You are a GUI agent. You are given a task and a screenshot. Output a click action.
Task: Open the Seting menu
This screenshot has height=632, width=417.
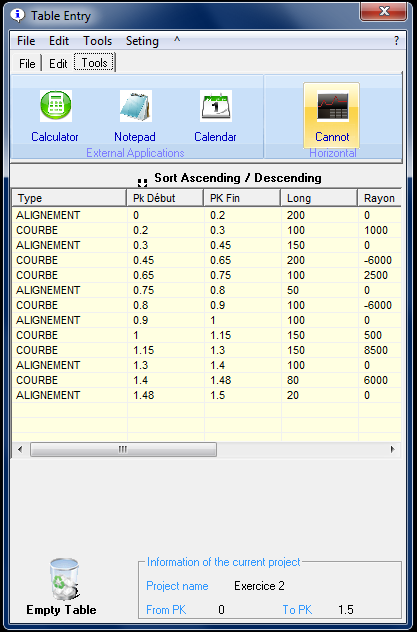142,41
